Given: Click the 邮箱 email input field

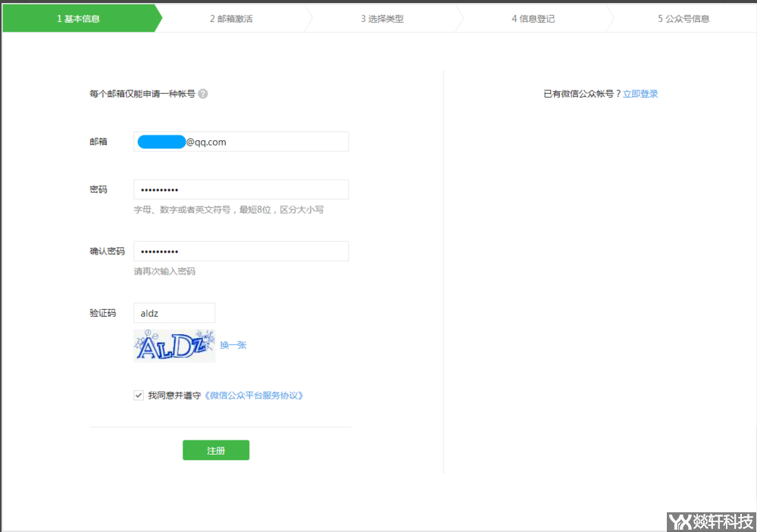Looking at the screenshot, I should point(241,142).
